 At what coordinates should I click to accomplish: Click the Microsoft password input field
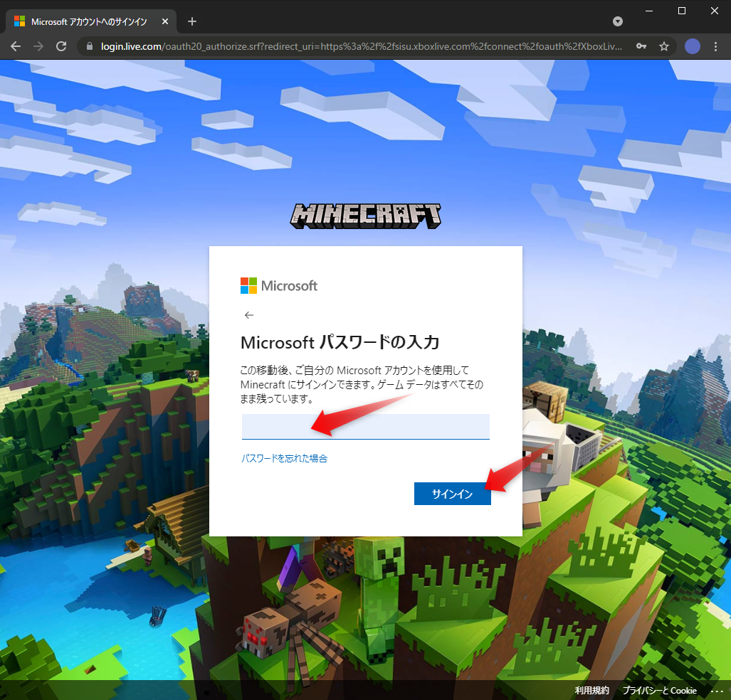(365, 427)
